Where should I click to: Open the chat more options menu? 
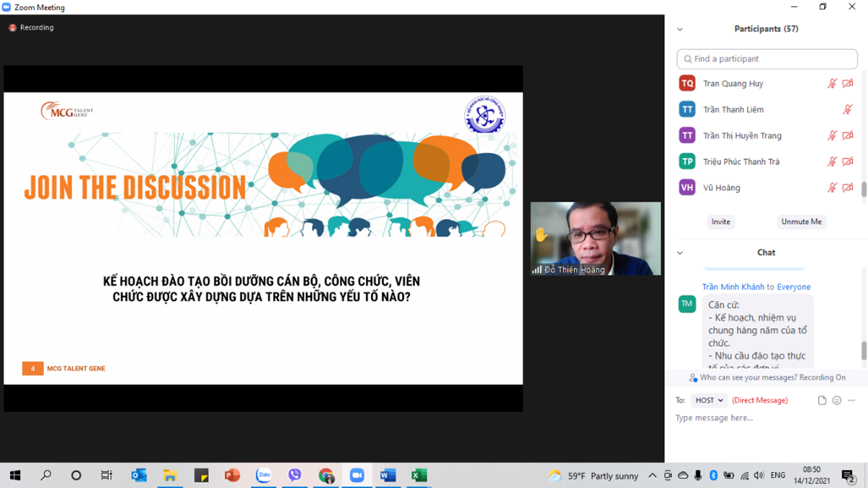click(x=851, y=400)
